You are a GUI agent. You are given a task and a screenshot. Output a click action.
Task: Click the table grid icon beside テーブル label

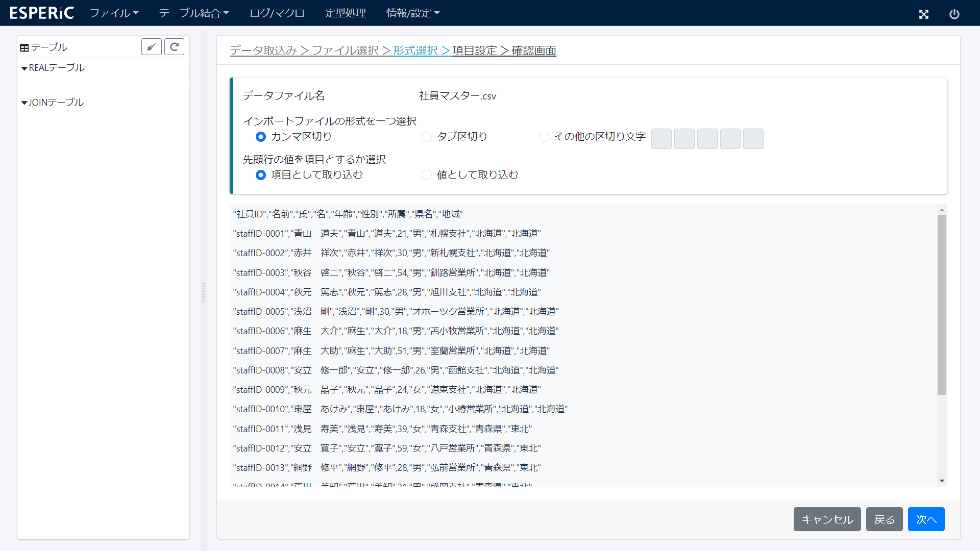click(x=24, y=47)
